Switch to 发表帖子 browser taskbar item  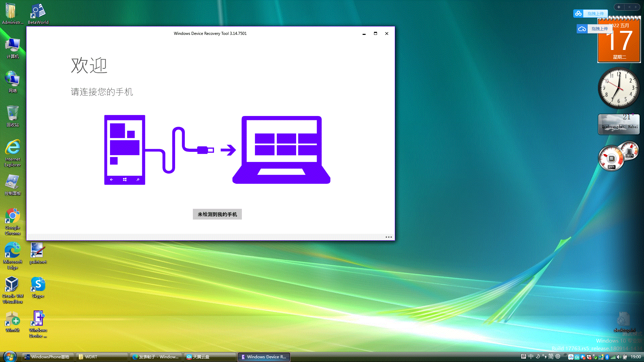(x=156, y=357)
